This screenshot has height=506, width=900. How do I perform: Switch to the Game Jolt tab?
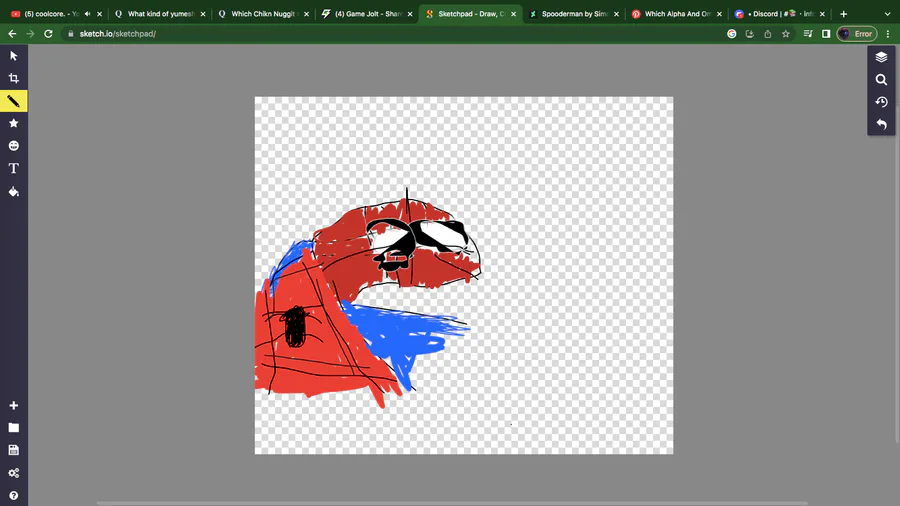366,14
